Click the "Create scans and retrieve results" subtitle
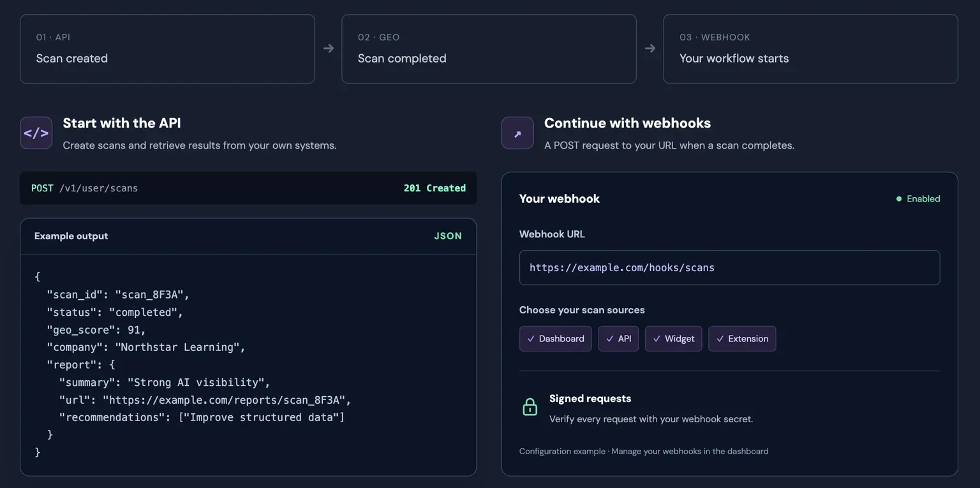Screen dimensions: 980x488 click(x=199, y=145)
